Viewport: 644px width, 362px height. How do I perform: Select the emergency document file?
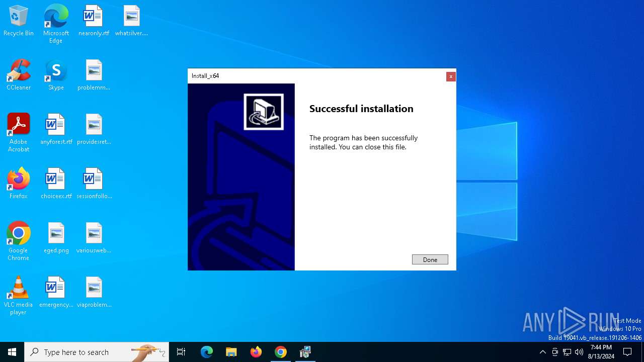(56, 293)
